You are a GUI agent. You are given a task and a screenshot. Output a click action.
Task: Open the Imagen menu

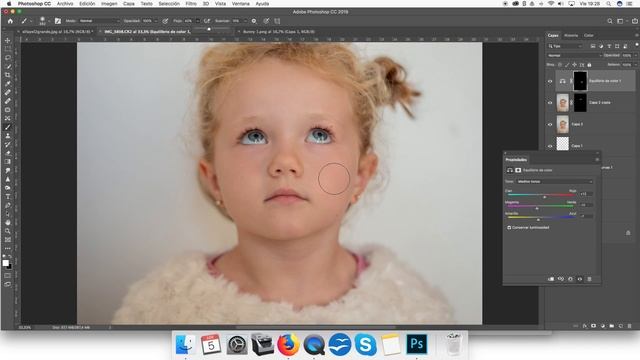[109, 4]
